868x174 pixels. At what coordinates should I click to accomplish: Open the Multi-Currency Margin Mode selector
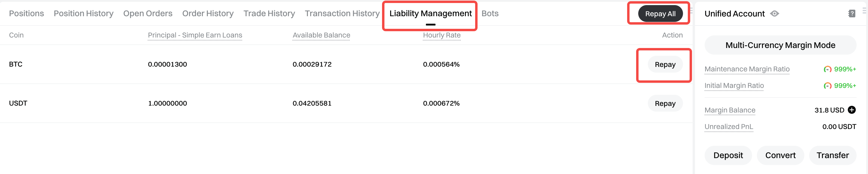[780, 45]
